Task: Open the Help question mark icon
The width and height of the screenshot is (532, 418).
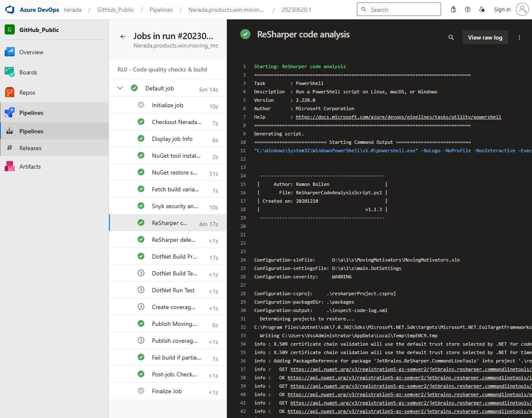Action: point(468,10)
